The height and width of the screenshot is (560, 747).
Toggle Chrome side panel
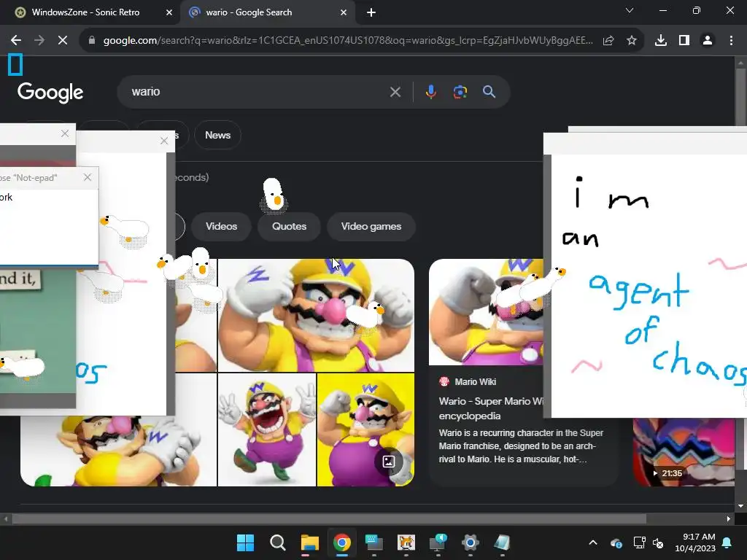684,41
